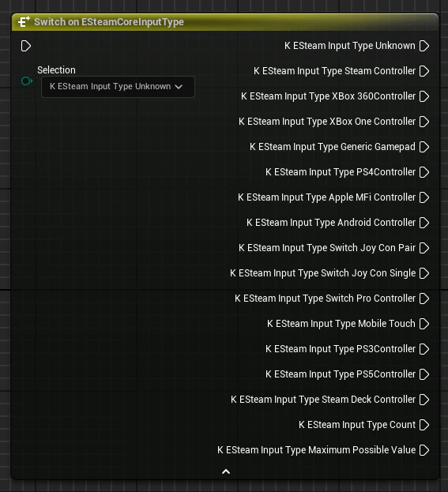Image resolution: width=448 pixels, height=492 pixels.
Task: Click the PS3Controller output exec pin
Action: click(424, 349)
